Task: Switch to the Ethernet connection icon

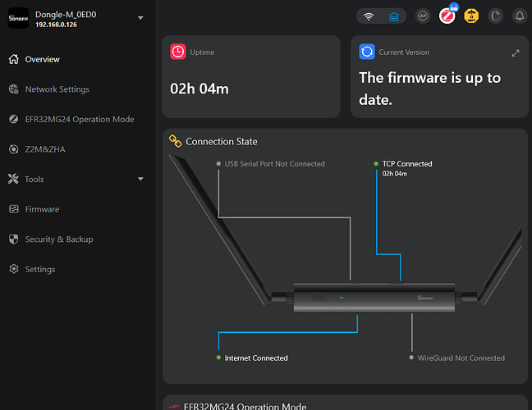Action: 393,16
